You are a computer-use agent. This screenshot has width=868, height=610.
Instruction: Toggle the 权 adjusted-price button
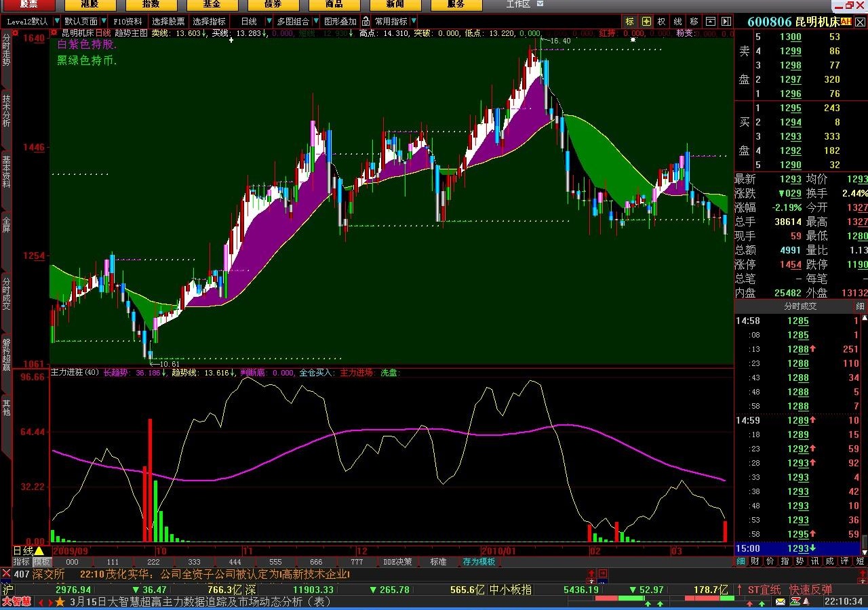click(662, 22)
